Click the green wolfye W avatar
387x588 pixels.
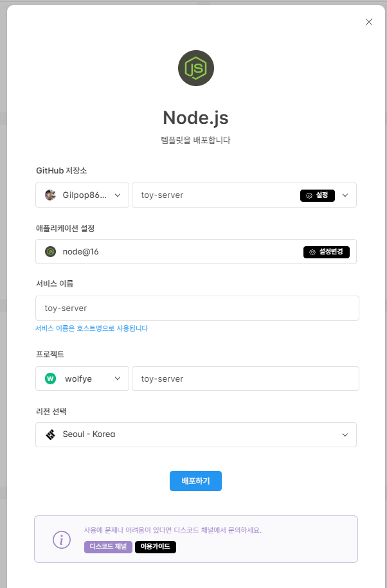tap(51, 379)
